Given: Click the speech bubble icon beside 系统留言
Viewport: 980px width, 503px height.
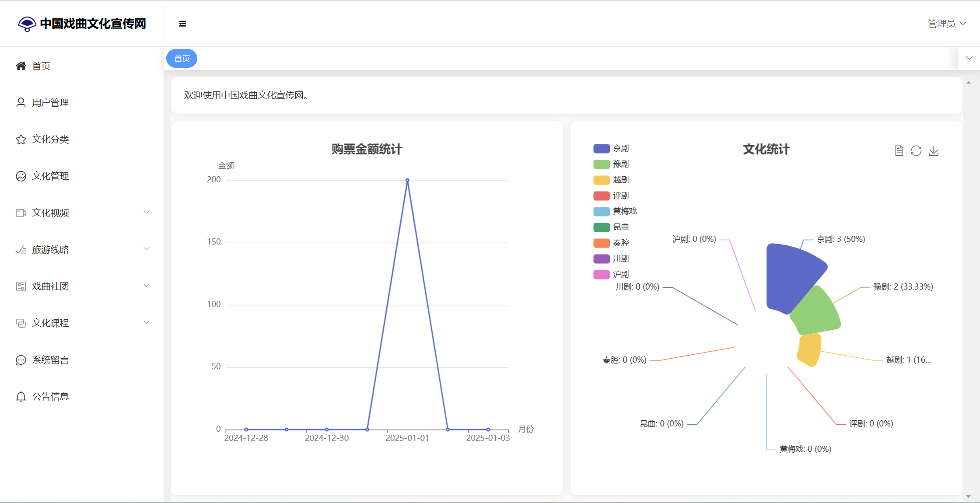Looking at the screenshot, I should [x=21, y=360].
